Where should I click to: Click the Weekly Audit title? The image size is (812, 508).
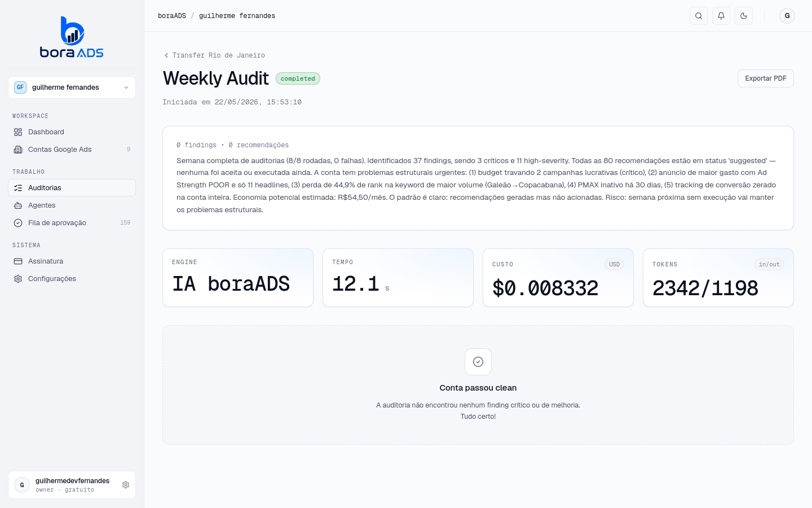coord(216,78)
